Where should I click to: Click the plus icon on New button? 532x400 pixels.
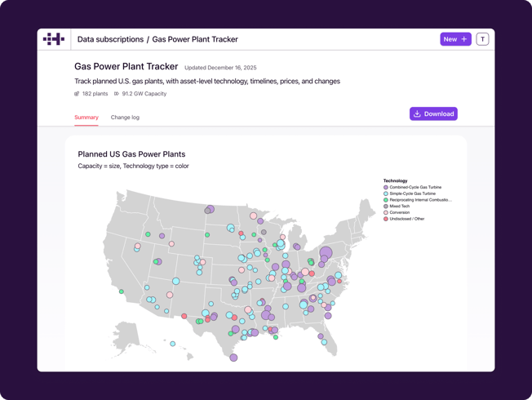(464, 39)
